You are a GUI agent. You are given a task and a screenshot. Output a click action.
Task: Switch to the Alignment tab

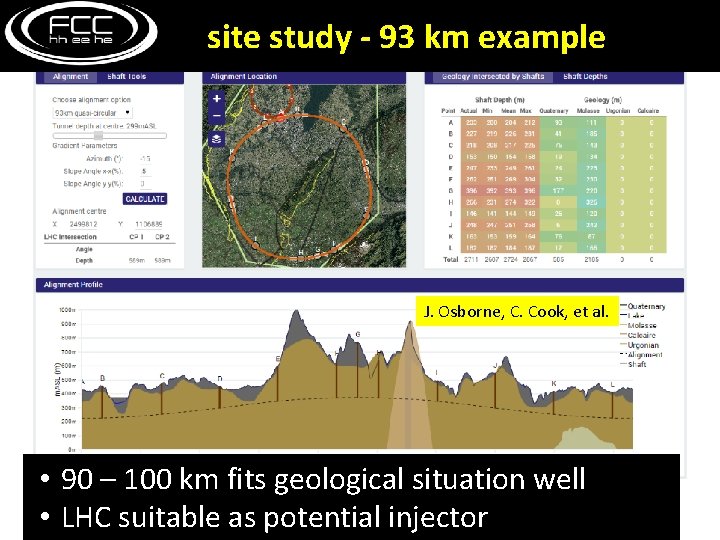70,77
